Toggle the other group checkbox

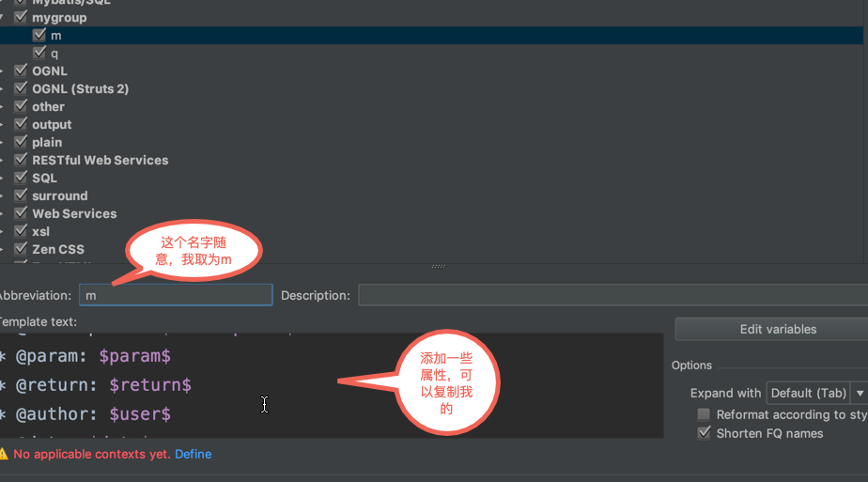pos(21,105)
